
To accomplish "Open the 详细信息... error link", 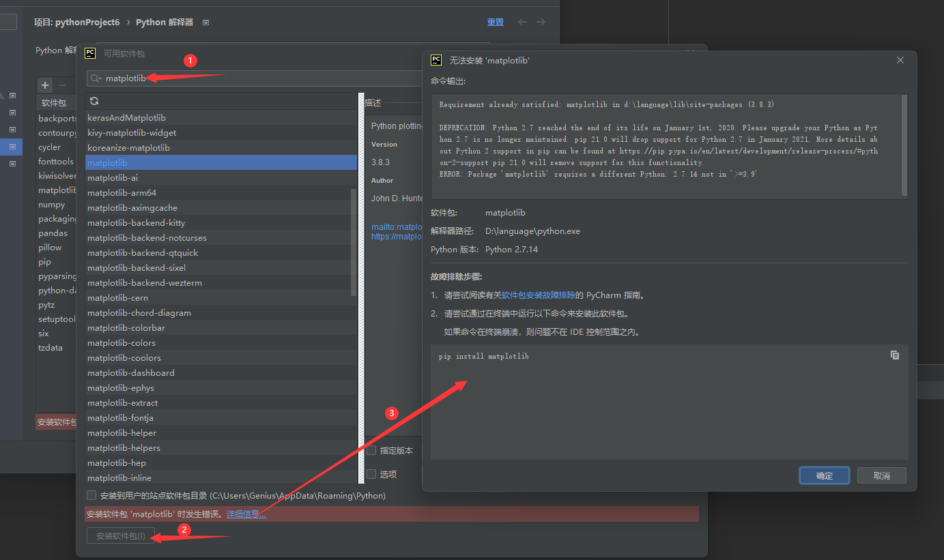I will 246,514.
